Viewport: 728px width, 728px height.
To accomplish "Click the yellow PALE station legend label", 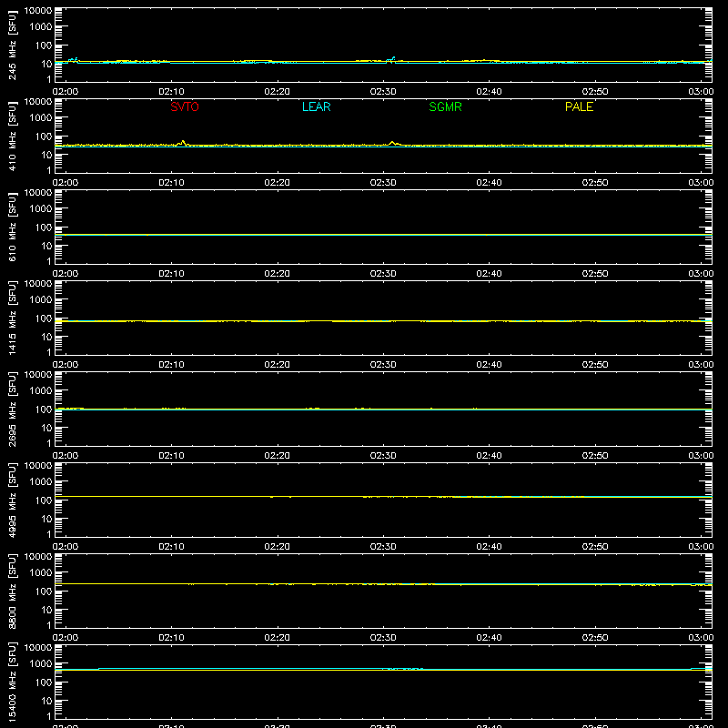I will tap(579, 106).
